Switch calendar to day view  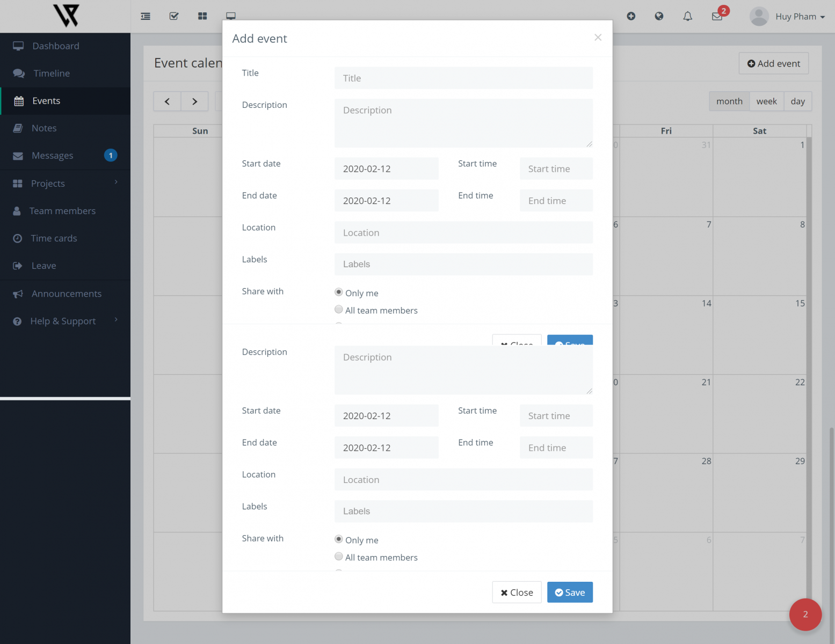pyautogui.click(x=797, y=101)
